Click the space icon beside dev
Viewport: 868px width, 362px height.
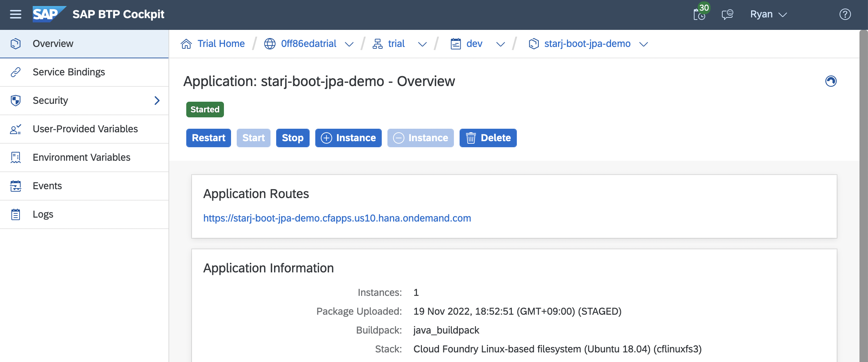(x=456, y=44)
